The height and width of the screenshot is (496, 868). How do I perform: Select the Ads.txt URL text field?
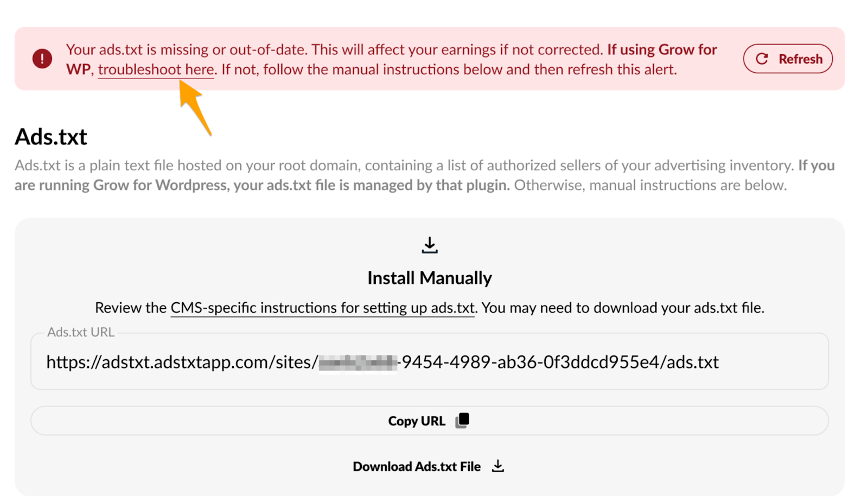(429, 362)
